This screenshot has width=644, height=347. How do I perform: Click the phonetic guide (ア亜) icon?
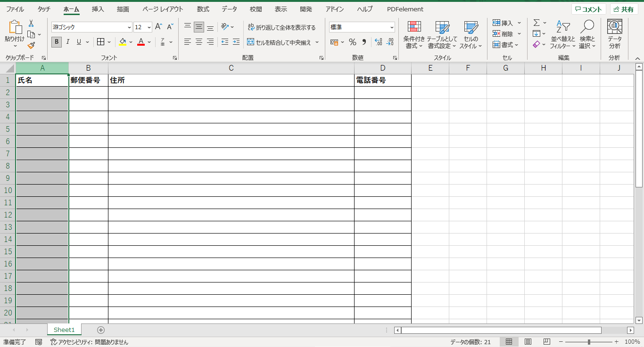click(163, 42)
